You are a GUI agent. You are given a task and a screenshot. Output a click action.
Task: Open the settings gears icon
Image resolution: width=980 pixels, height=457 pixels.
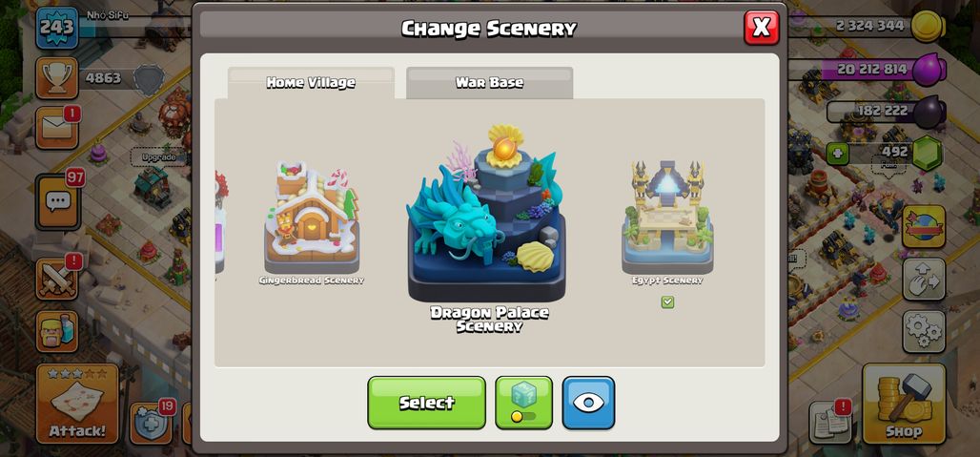point(924,331)
